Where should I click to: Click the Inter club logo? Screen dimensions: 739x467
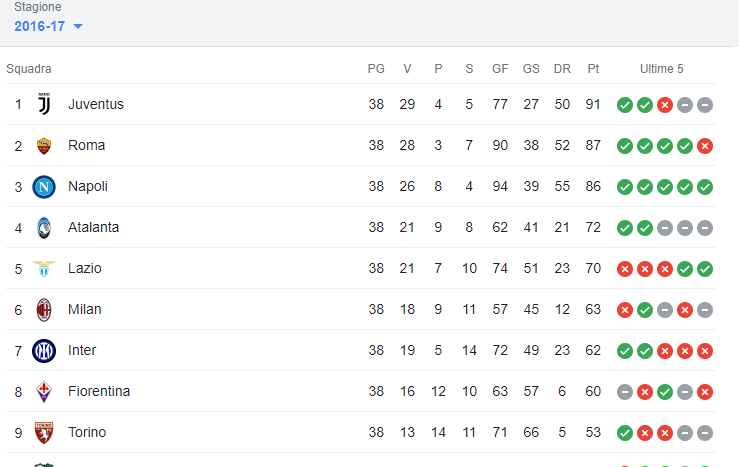tap(44, 351)
